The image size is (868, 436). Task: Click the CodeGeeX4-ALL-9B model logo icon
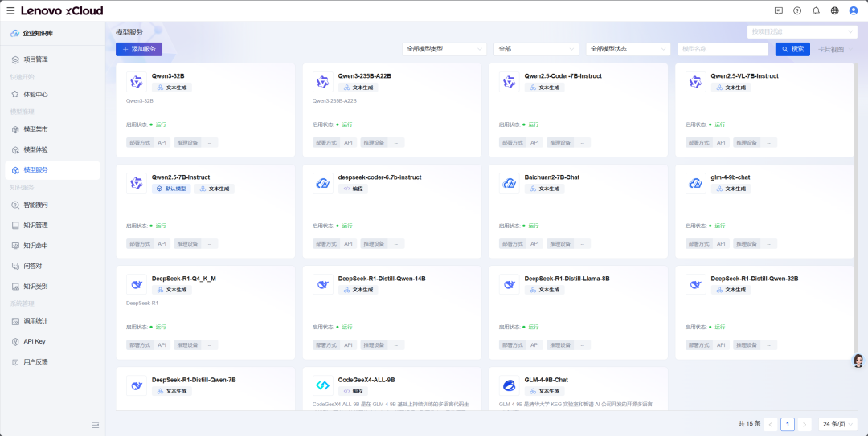pos(322,385)
